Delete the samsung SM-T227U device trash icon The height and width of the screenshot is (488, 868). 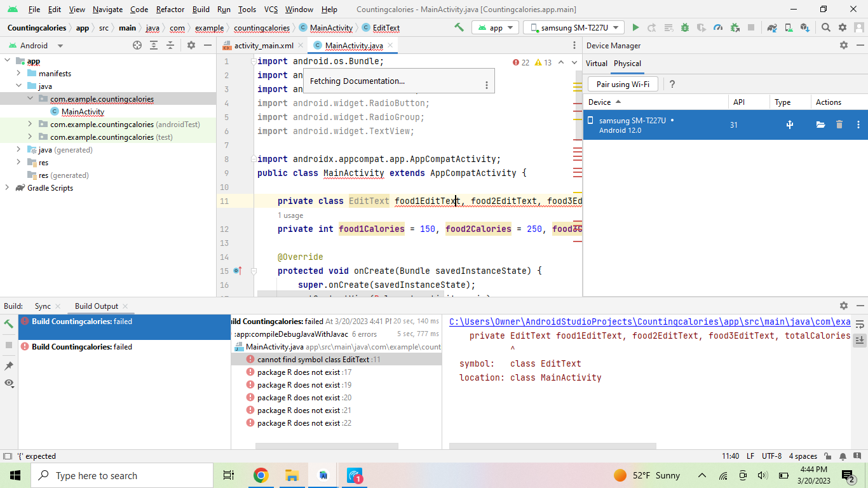click(x=839, y=125)
